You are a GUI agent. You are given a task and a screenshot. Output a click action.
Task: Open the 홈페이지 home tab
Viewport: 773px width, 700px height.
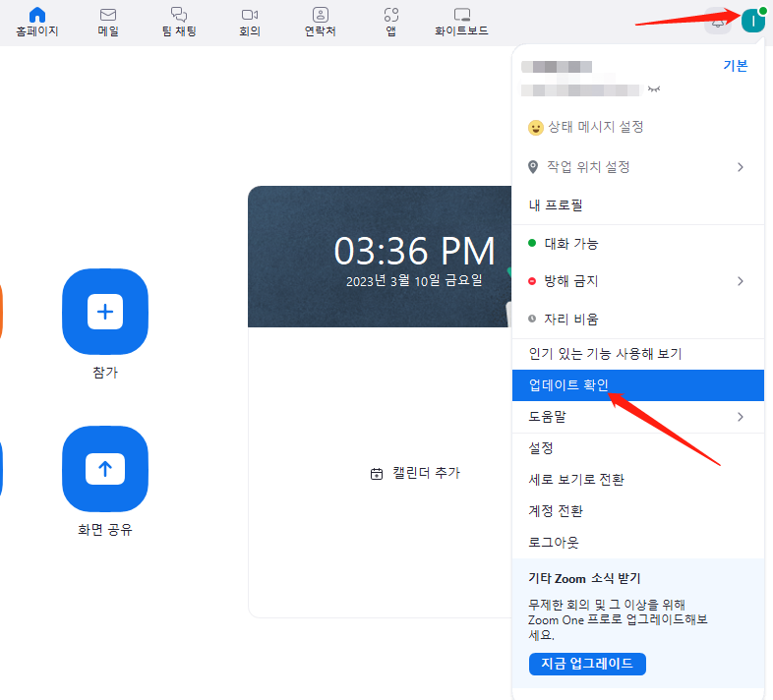(37, 23)
